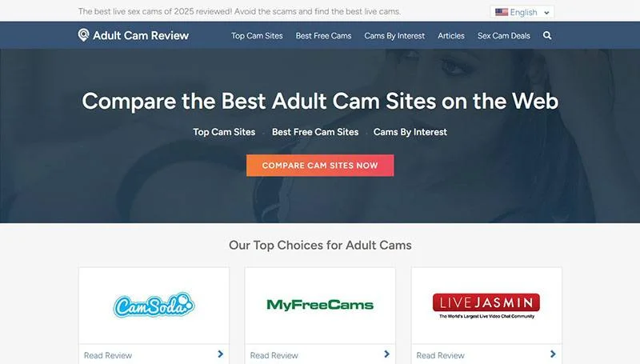This screenshot has width=640, height=364.
Task: Click arrow chevron on MyFreeCams Read Review
Action: coord(386,354)
